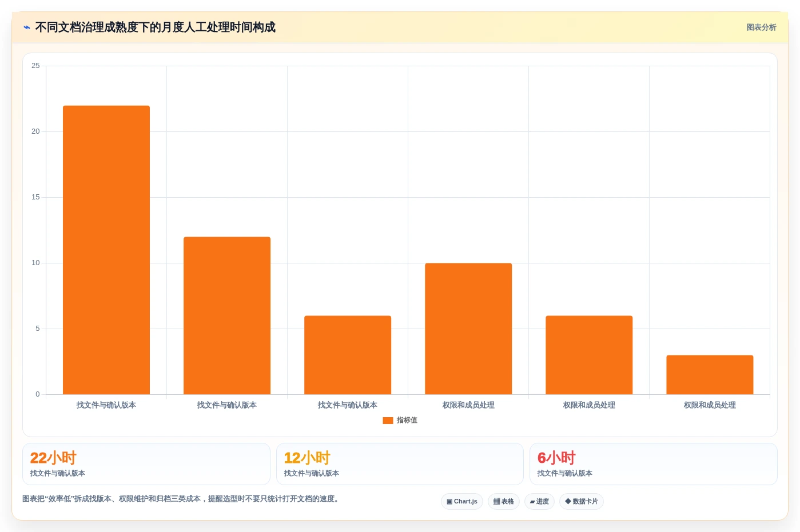Click the chart description sentence starting with 图表把
The image size is (800, 532).
coord(182,499)
